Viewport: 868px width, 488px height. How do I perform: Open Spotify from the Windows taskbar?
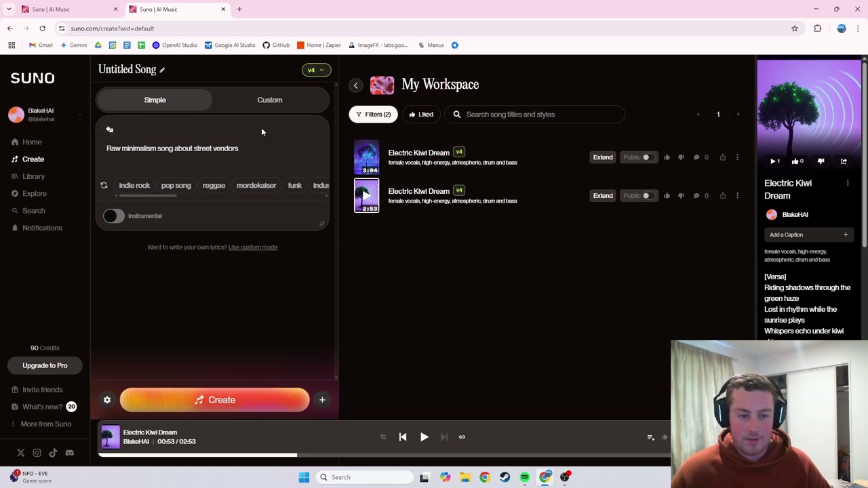pos(525,477)
